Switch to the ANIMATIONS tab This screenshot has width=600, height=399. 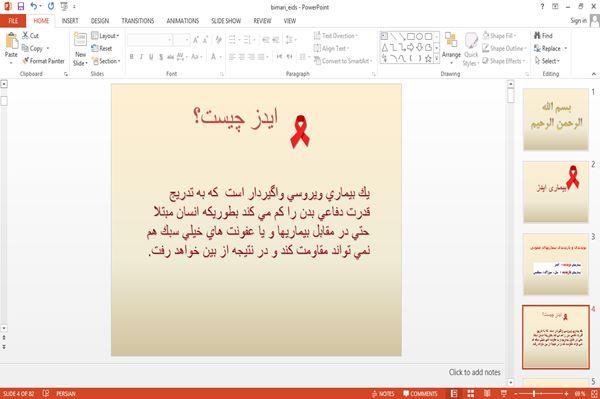point(183,21)
